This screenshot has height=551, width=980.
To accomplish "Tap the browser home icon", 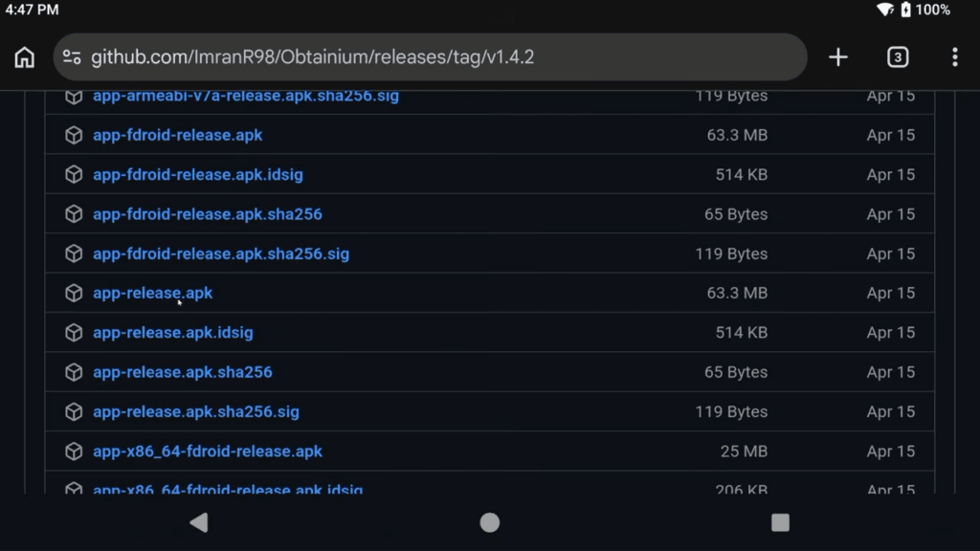I will 24,56.
